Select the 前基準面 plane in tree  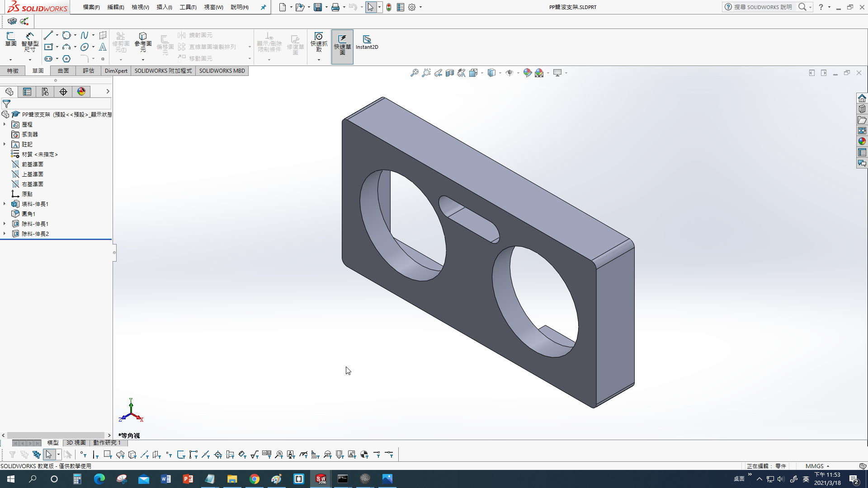(33, 164)
